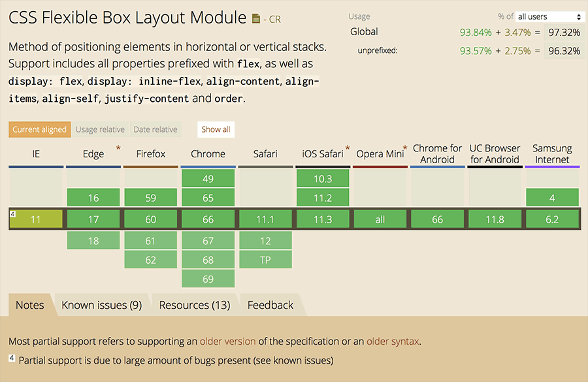Image resolution: width=588 pixels, height=382 pixels.
Task: Click the Samsung Internet column header
Action: (x=552, y=153)
